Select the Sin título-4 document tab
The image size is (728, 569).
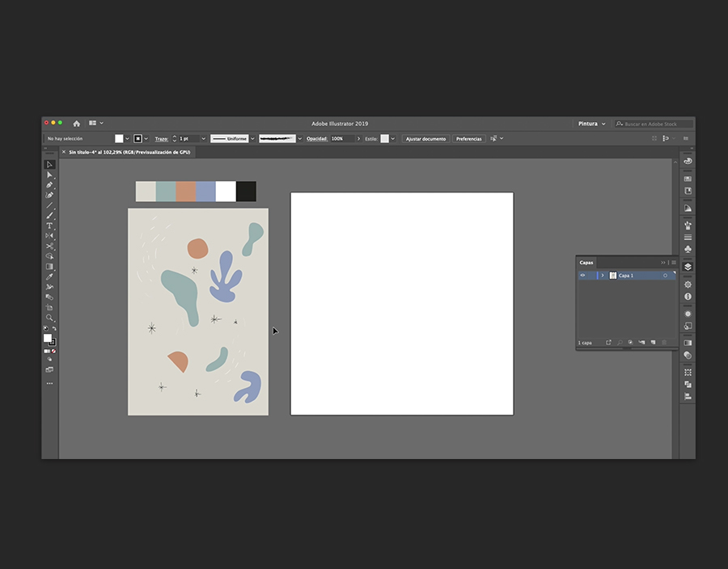pyautogui.click(x=129, y=152)
